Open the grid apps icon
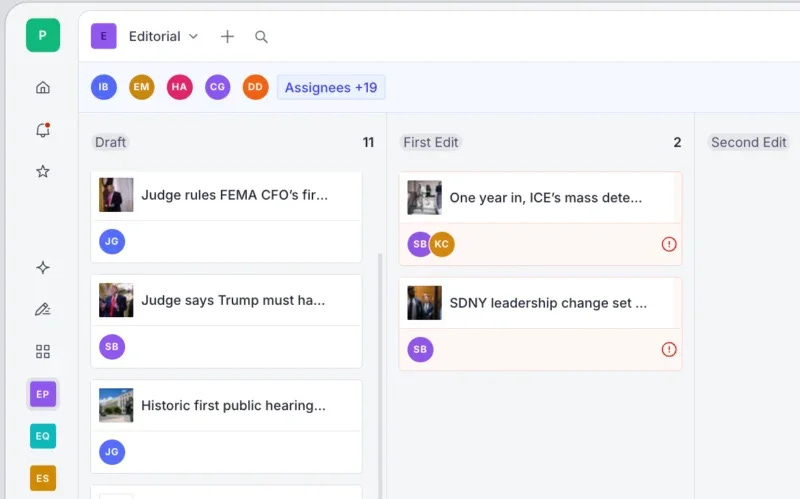This screenshot has width=800, height=499. (43, 351)
